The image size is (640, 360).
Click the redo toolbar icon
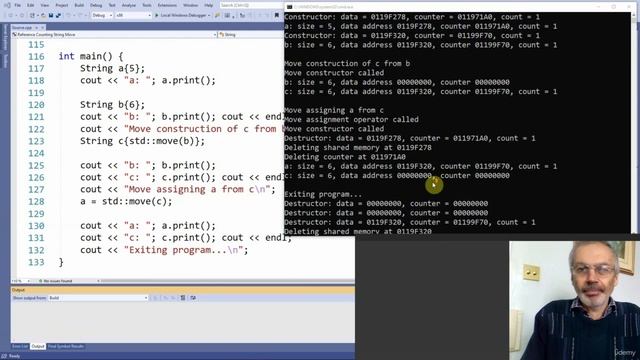coord(80,16)
